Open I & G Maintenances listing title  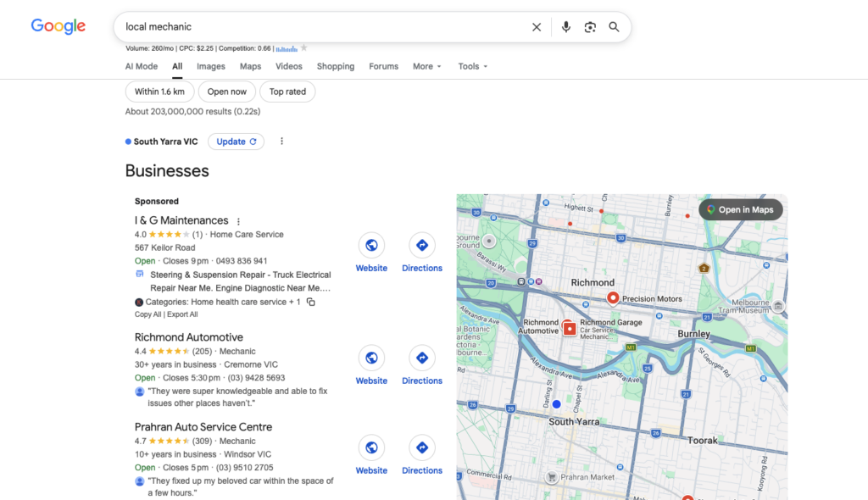(181, 220)
